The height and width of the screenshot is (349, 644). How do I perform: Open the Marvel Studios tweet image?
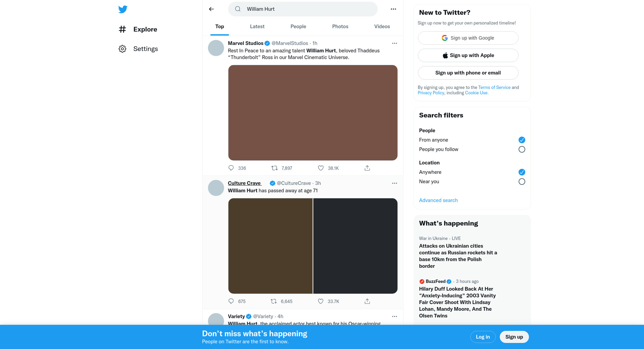tap(313, 113)
